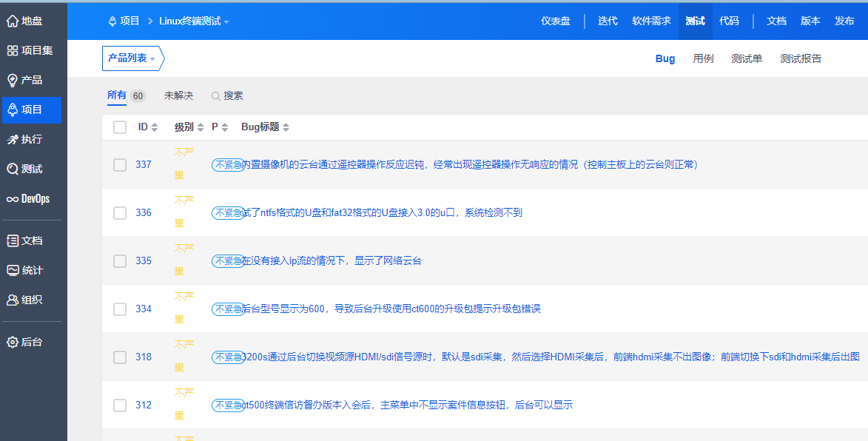Image resolution: width=868 pixels, height=441 pixels.
Task: Open the 测试 magnifier icon in sidebar
Action: (13, 169)
